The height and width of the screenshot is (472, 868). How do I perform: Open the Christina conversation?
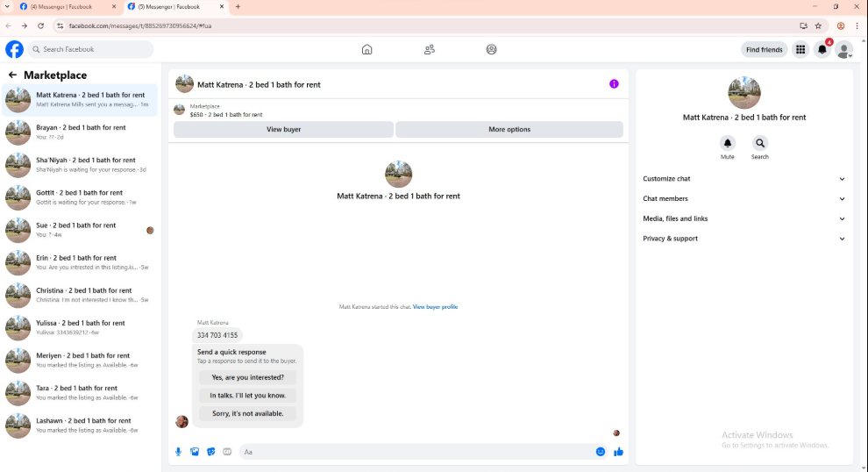point(80,296)
